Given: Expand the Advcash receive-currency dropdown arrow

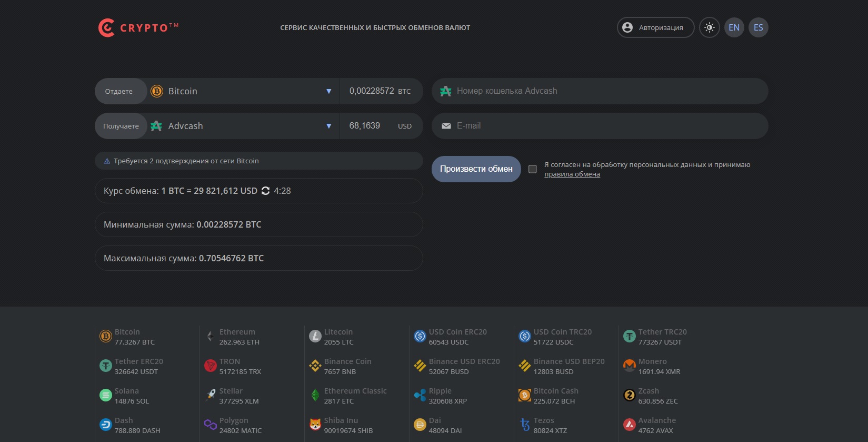Looking at the screenshot, I should tap(329, 126).
